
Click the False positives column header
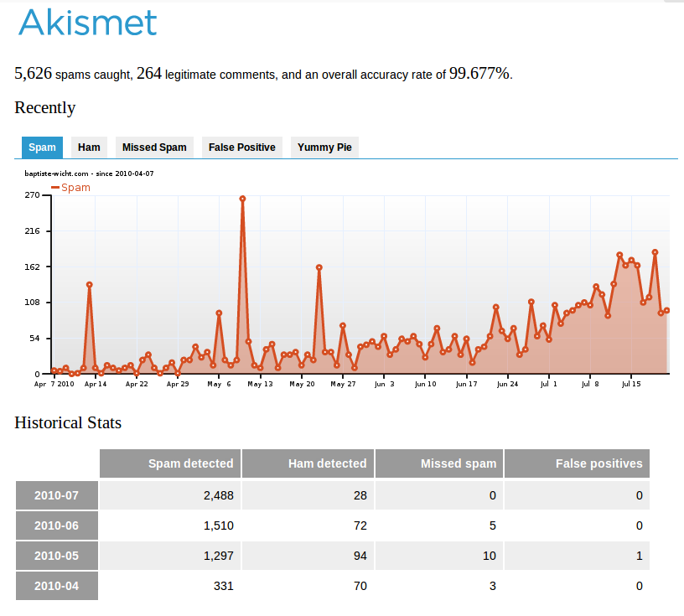pyautogui.click(x=577, y=463)
